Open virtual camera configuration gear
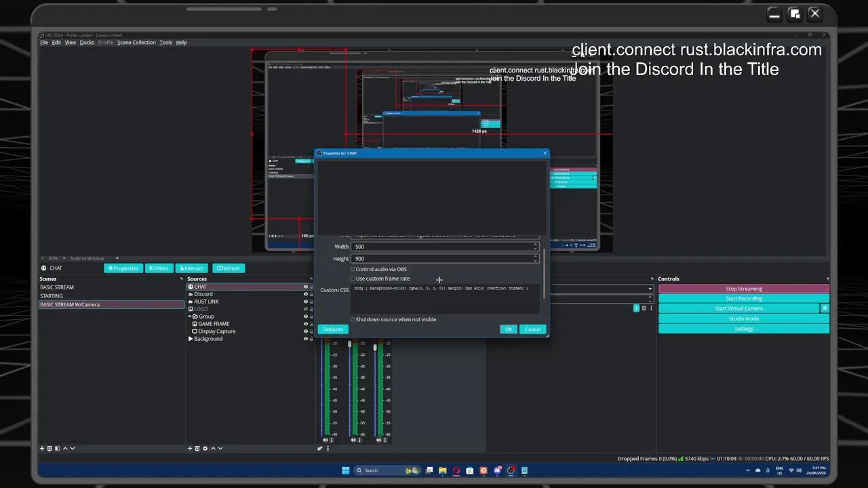This screenshot has width=868, height=488. (x=825, y=308)
